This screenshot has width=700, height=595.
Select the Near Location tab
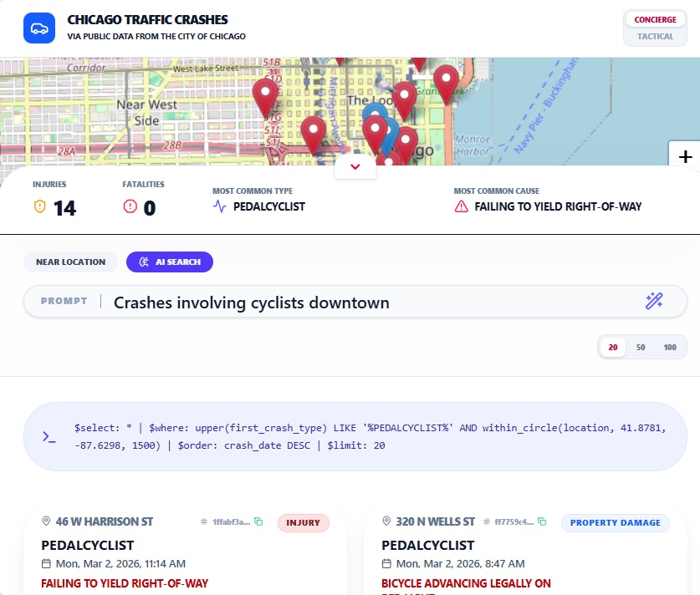pyautogui.click(x=70, y=262)
